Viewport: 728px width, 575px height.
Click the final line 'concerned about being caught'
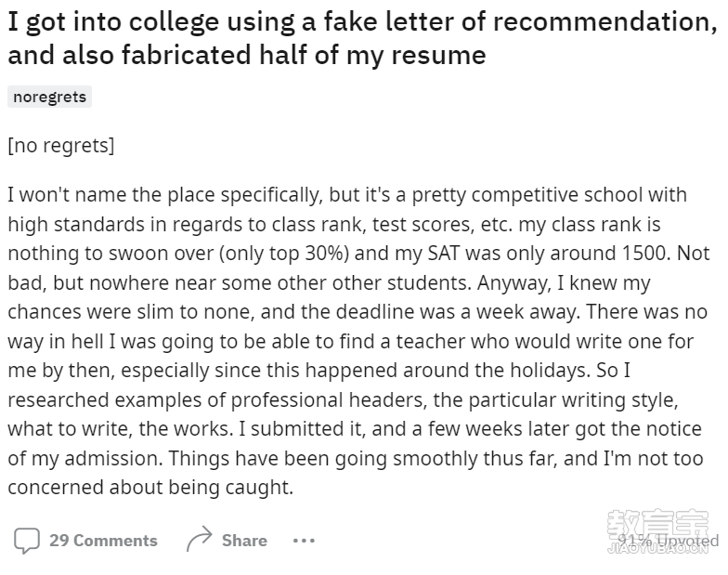coord(150,487)
